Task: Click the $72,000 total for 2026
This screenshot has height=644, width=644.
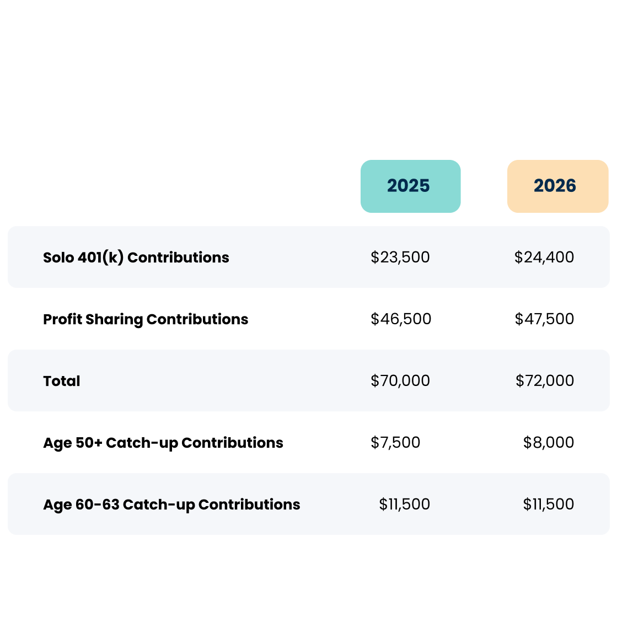Action: tap(545, 381)
